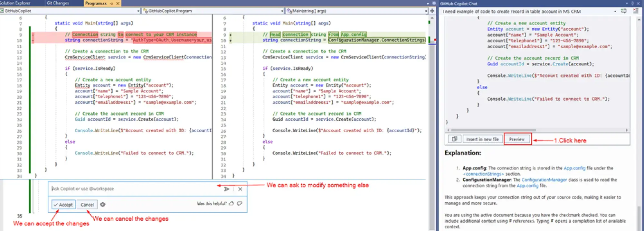Click ConfigurationManager.ConnectionStrings in right diff
The height and width of the screenshot is (231, 644).
pos(376,40)
